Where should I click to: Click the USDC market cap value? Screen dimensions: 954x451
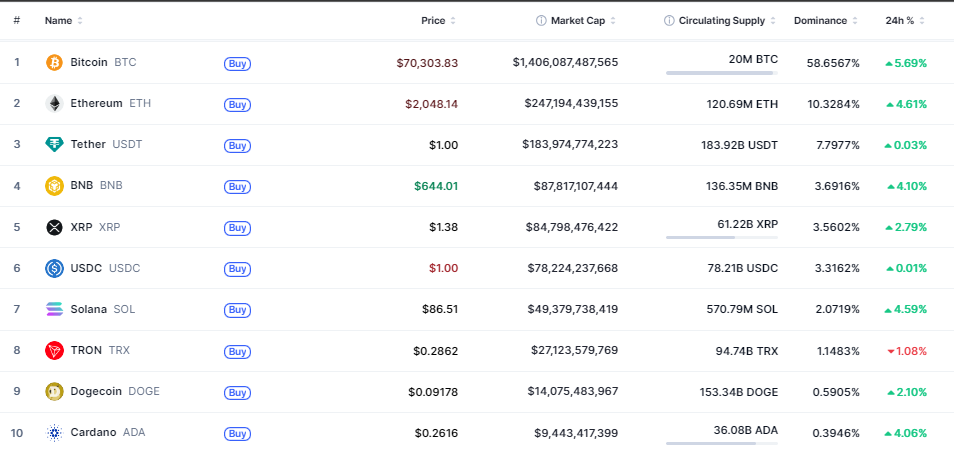click(x=572, y=268)
